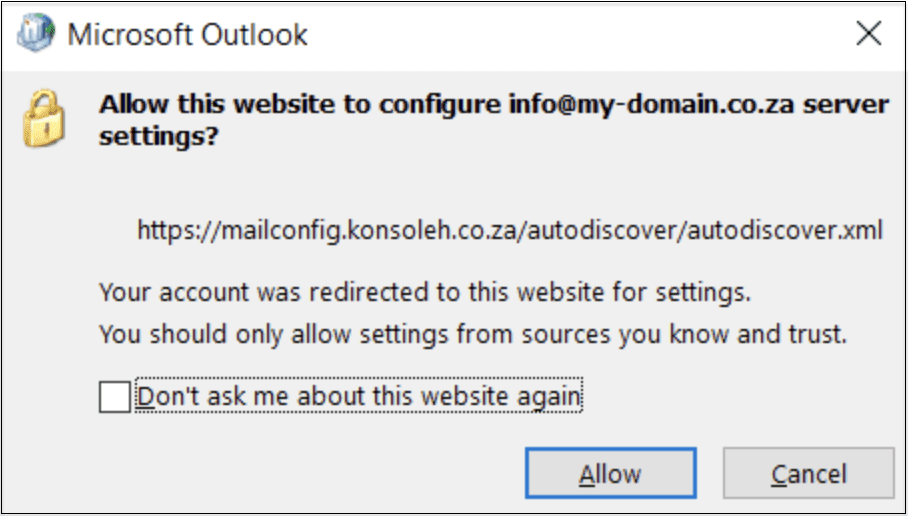Close the Microsoft Outlook dialog with X
This screenshot has height=516, width=908.
click(x=868, y=35)
